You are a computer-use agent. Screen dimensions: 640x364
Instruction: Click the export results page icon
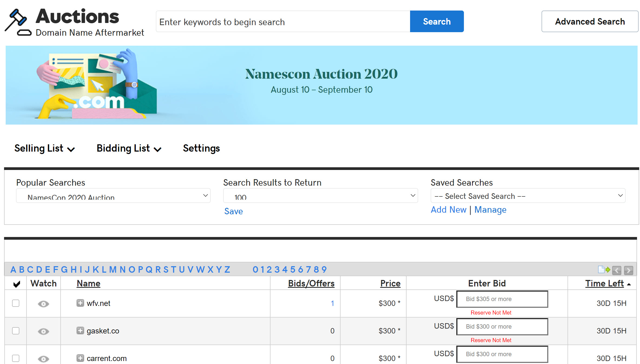[x=604, y=270]
